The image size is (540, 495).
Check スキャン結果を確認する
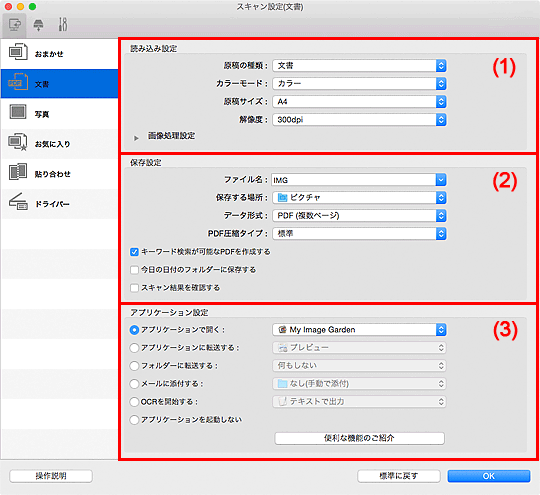(x=134, y=288)
